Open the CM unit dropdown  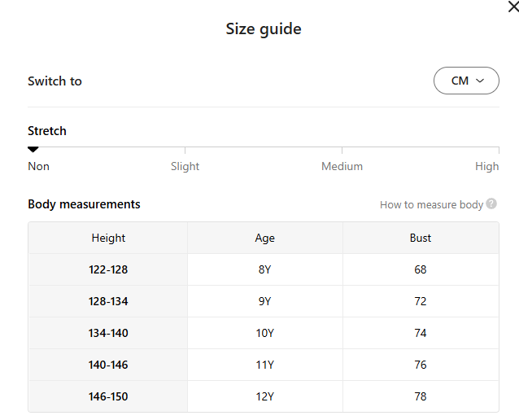pos(466,81)
